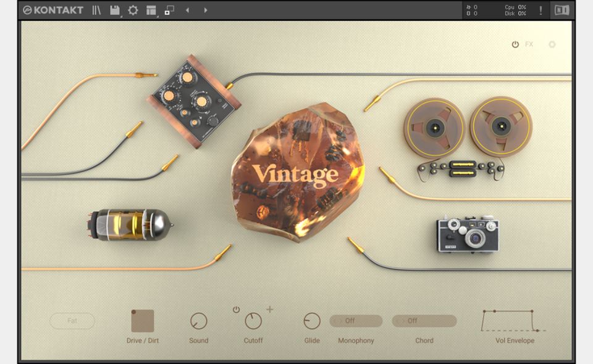Screen dimensions: 593x364
Task: Click the NI logo icon
Action: (561, 10)
